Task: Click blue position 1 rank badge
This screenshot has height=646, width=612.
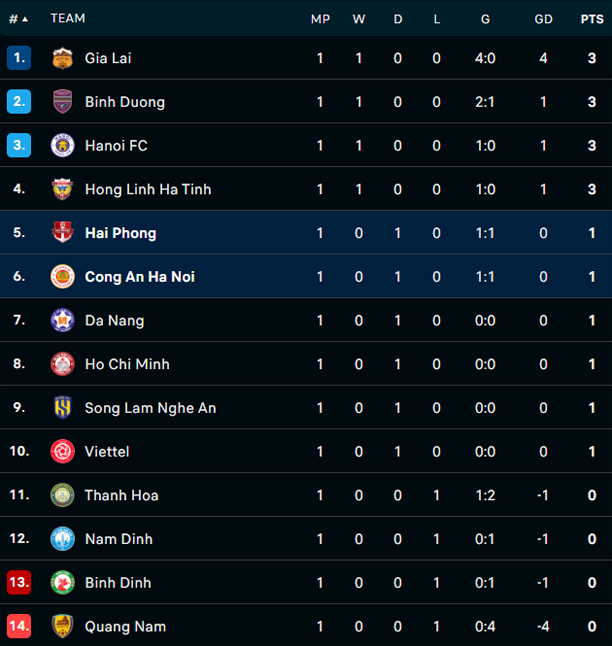Action: click(19, 58)
